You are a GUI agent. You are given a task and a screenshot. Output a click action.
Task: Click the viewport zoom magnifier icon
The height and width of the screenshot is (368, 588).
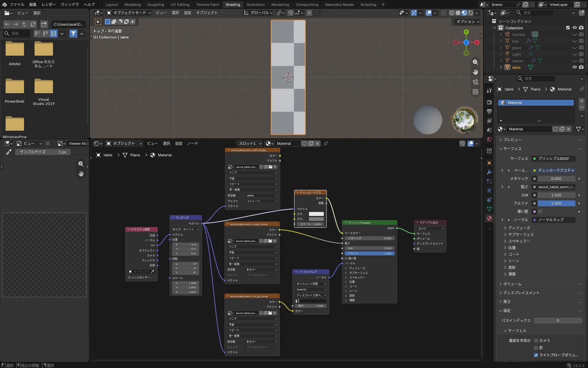[x=475, y=62]
